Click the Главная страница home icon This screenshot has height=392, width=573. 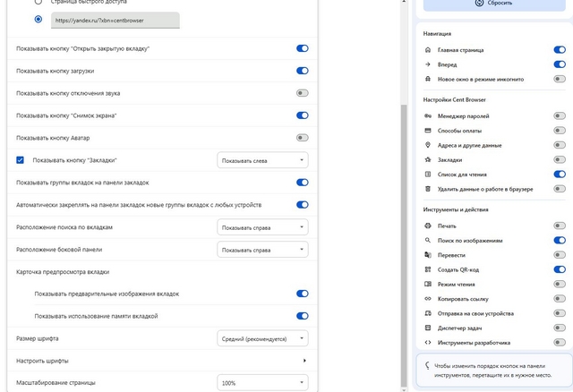429,50
